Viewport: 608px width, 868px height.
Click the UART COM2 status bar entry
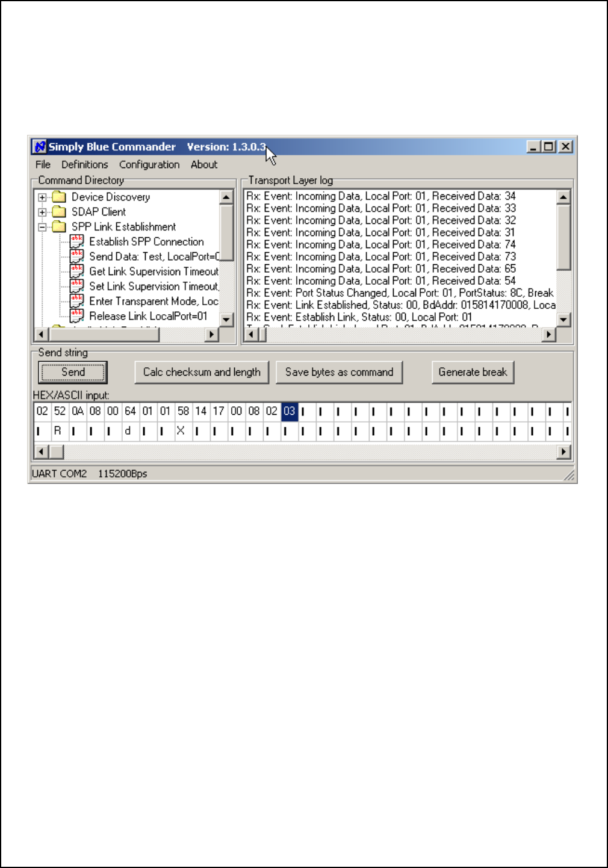click(x=59, y=474)
